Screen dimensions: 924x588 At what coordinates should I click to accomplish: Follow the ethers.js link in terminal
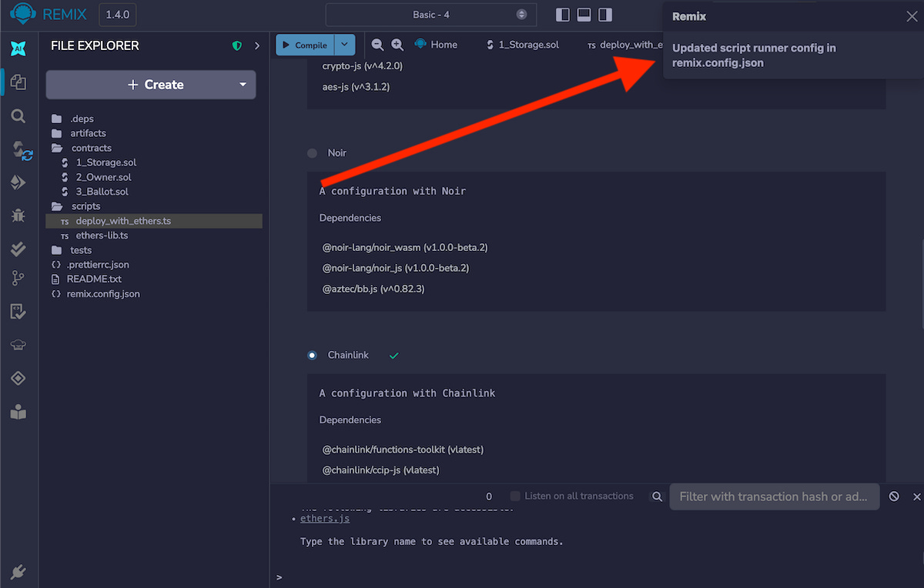pos(325,519)
